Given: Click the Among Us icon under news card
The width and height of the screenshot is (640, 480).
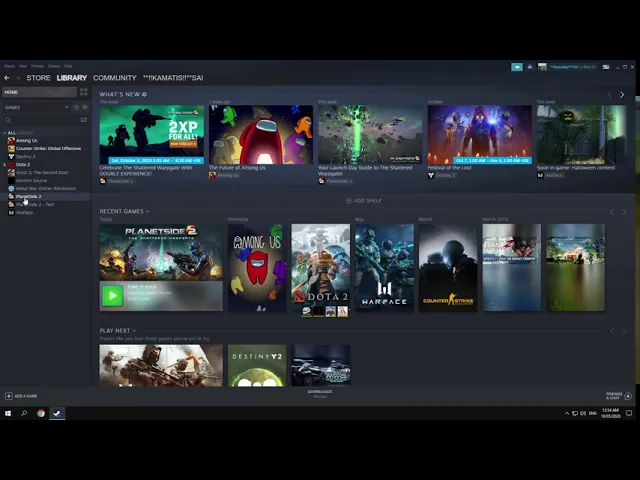Looking at the screenshot, I should [212, 176].
